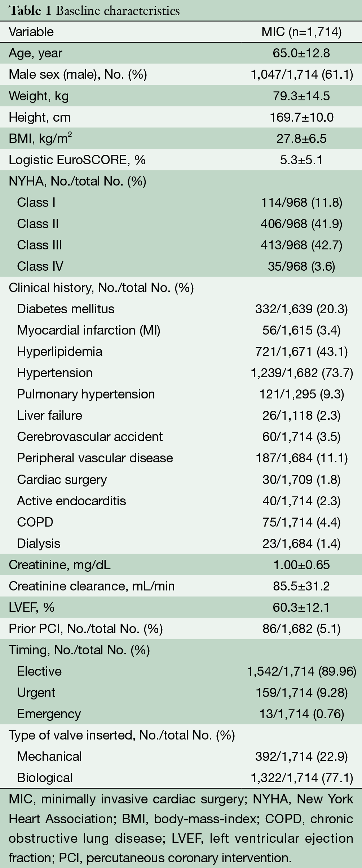Screen dimensions: 362x868
Task: Click the "Mechanical" valve type label
Action: pyautogui.click(x=49, y=756)
